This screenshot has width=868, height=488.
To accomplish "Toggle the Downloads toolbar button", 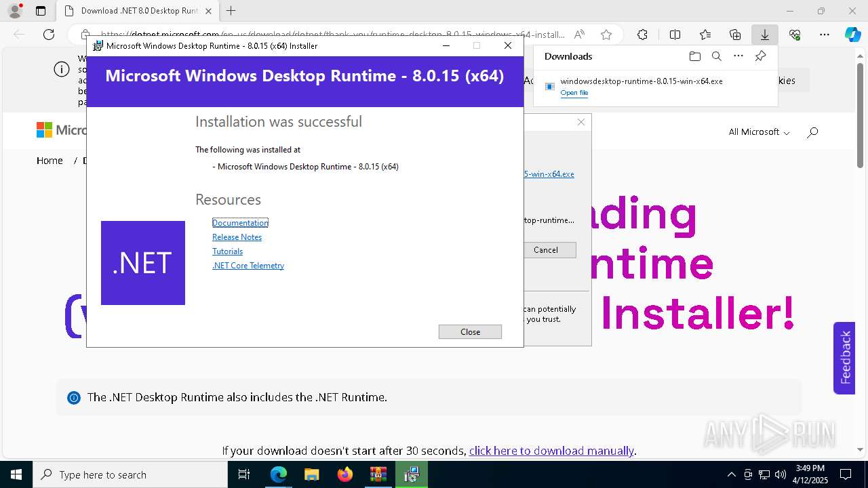I will coord(764,35).
